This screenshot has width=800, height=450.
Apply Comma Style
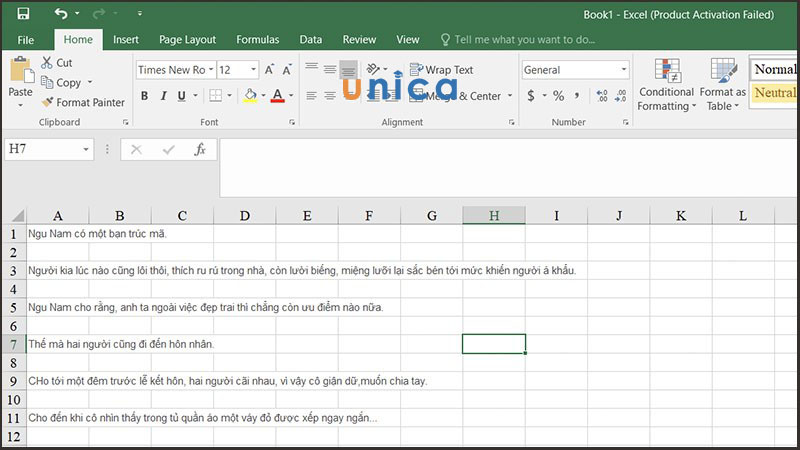click(577, 96)
